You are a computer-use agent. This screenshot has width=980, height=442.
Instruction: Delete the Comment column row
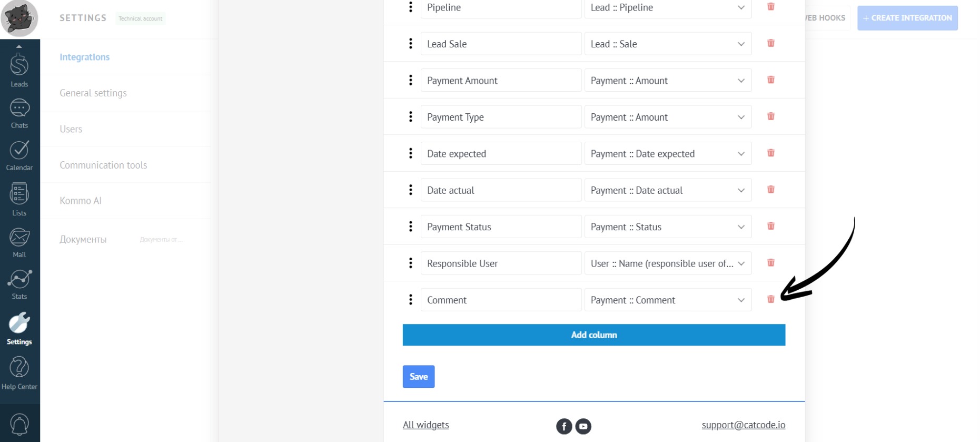pos(770,299)
